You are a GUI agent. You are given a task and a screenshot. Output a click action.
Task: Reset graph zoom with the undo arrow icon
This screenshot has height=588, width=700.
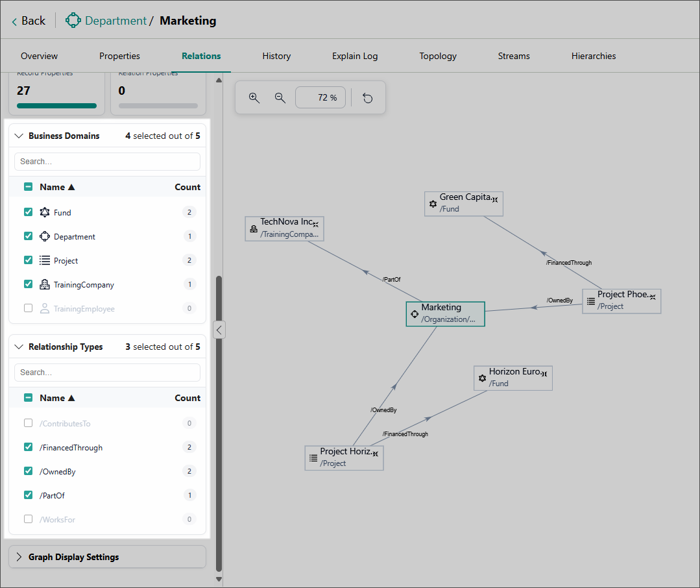(x=368, y=98)
